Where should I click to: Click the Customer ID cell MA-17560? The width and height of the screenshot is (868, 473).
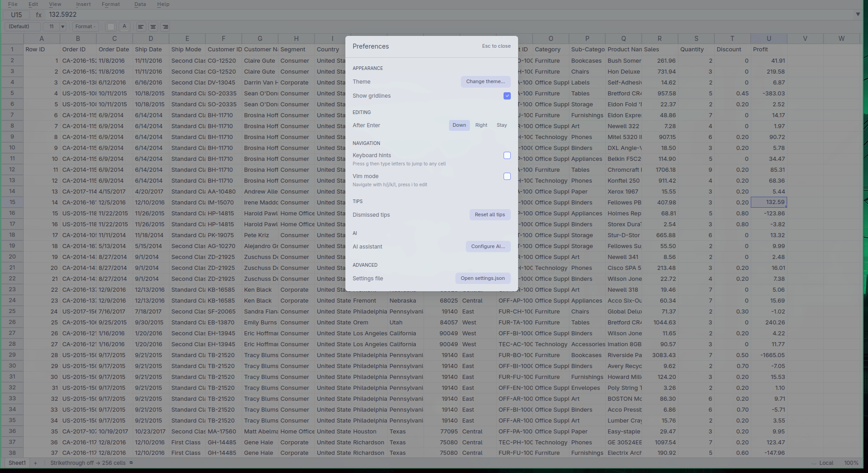pyautogui.click(x=224, y=431)
